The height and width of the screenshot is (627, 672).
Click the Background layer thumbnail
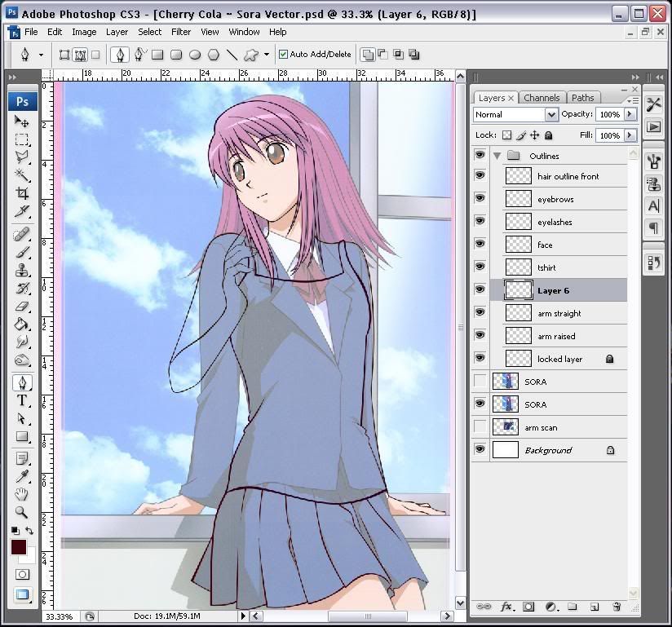coord(506,450)
